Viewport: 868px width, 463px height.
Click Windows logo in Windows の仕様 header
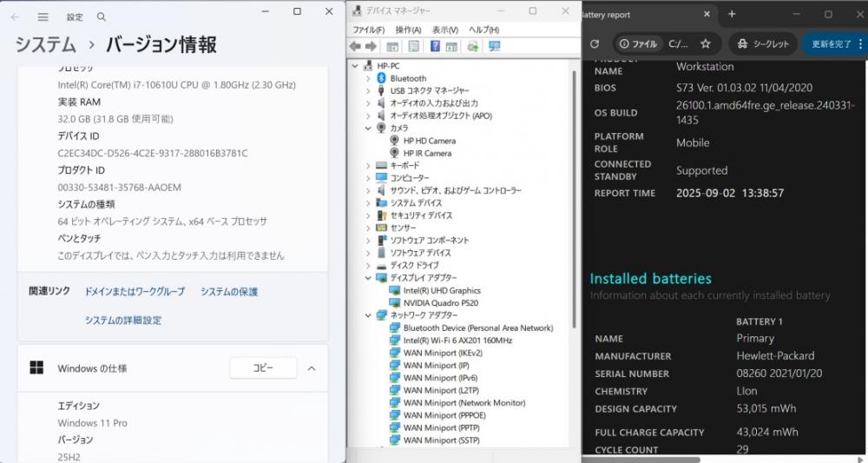pyautogui.click(x=36, y=367)
